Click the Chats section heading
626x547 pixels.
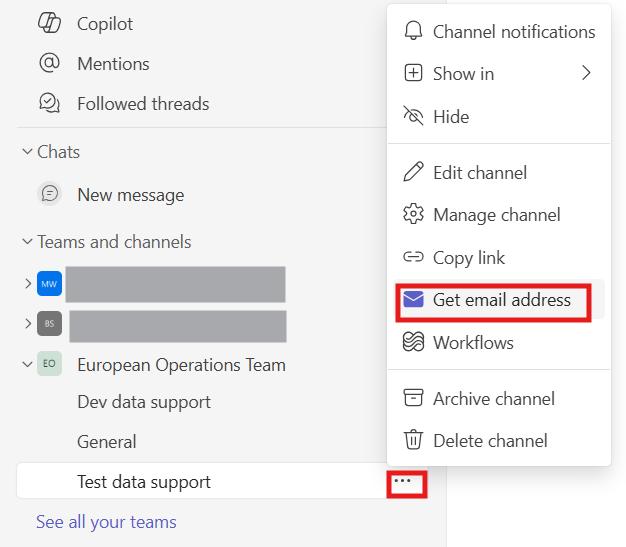[x=58, y=152]
